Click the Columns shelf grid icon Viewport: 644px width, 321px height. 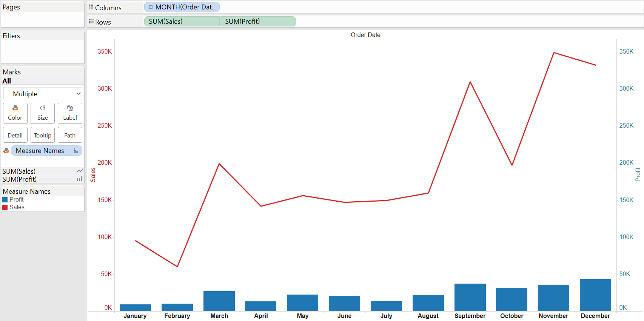(91, 7)
